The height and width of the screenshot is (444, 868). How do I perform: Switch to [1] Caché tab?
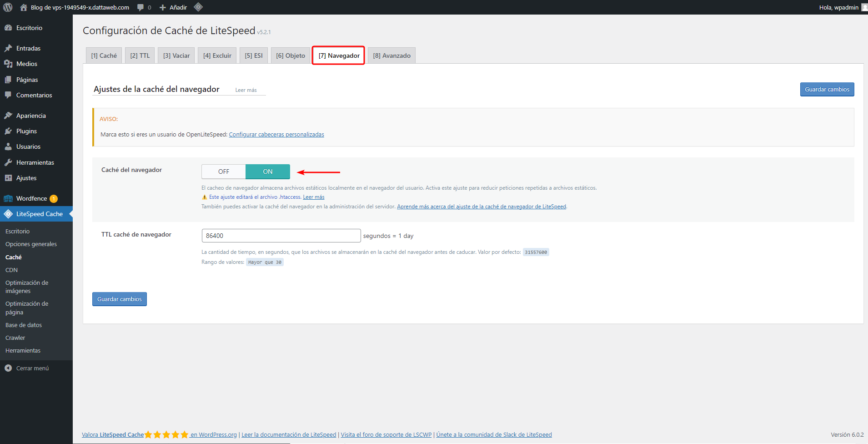(104, 55)
